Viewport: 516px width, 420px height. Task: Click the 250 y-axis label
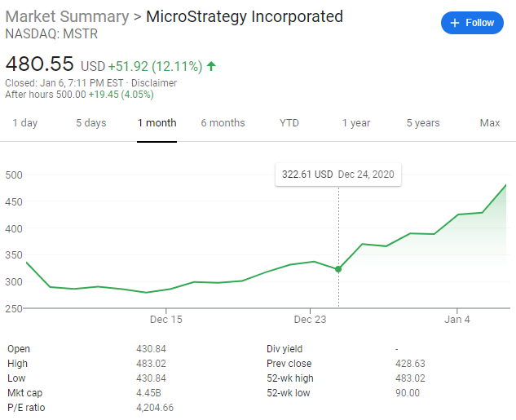coord(14,309)
